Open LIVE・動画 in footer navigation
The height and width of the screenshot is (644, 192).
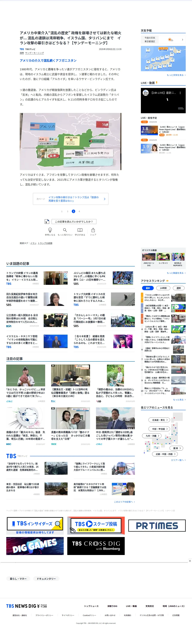click(131, 606)
